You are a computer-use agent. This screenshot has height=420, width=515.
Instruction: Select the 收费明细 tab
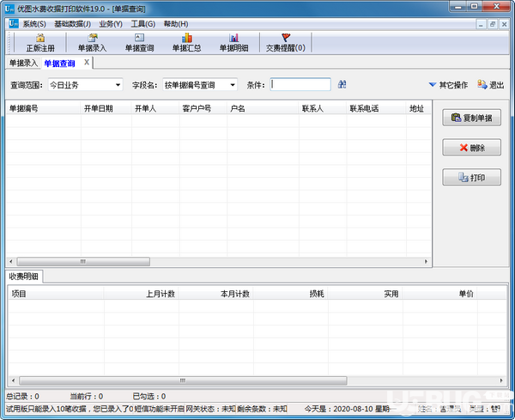click(24, 277)
